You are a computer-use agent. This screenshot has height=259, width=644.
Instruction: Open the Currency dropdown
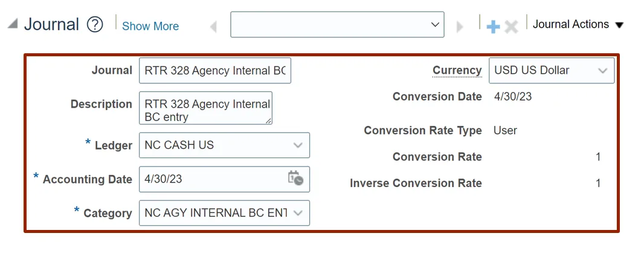[602, 71]
